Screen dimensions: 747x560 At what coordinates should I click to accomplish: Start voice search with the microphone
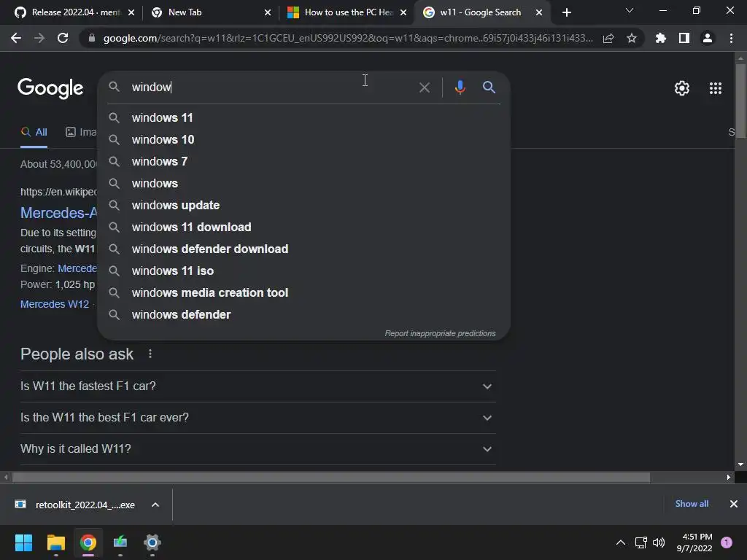[x=460, y=87]
